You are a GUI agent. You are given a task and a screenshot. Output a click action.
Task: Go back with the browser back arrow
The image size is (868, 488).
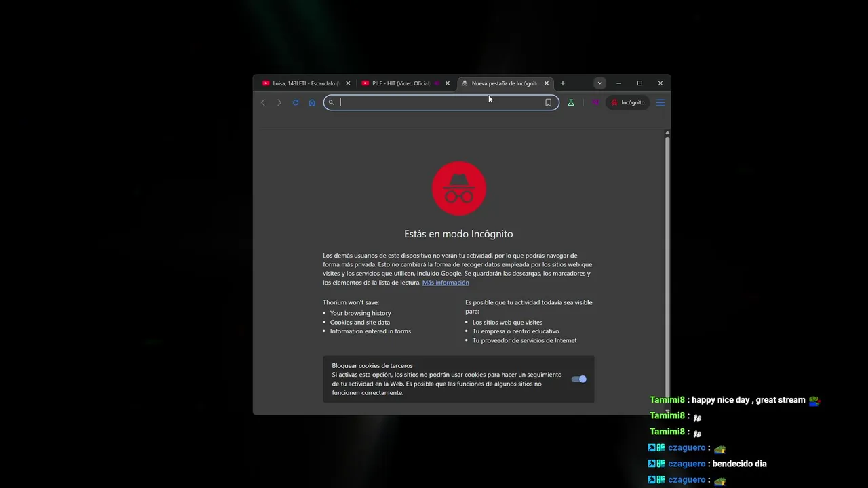click(263, 102)
